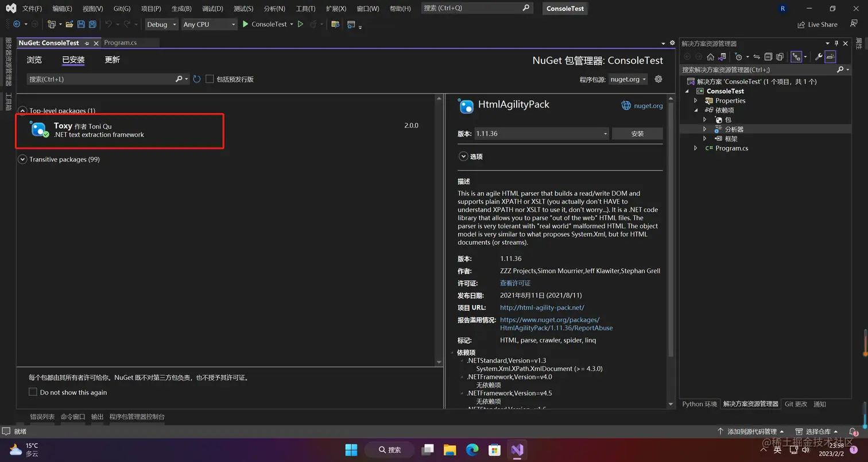This screenshot has height=462, width=868.
Task: Open the version 1.11.36 dropdown
Action: pyautogui.click(x=541, y=133)
